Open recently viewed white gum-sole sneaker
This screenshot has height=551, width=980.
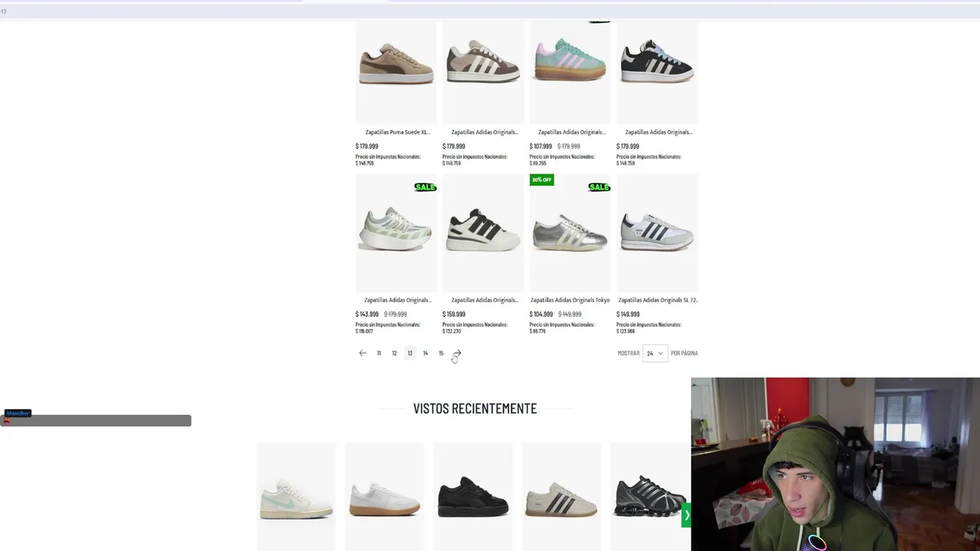(384, 498)
